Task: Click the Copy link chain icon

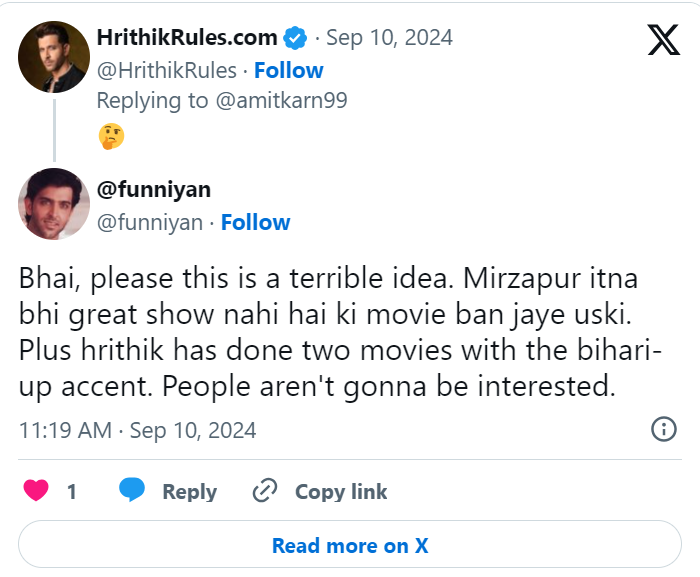Action: click(x=265, y=491)
